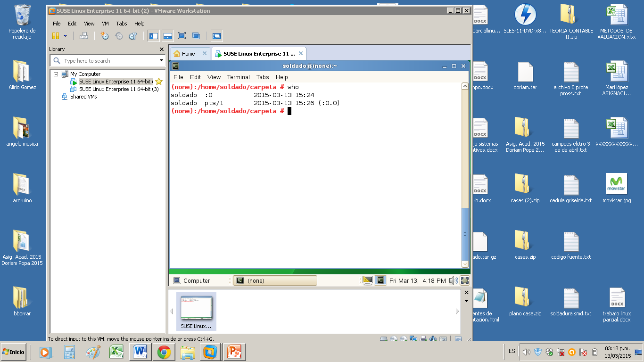Click the virtual network adapter status icon
Image resolution: width=644 pixels, height=362 pixels.
(x=413, y=338)
